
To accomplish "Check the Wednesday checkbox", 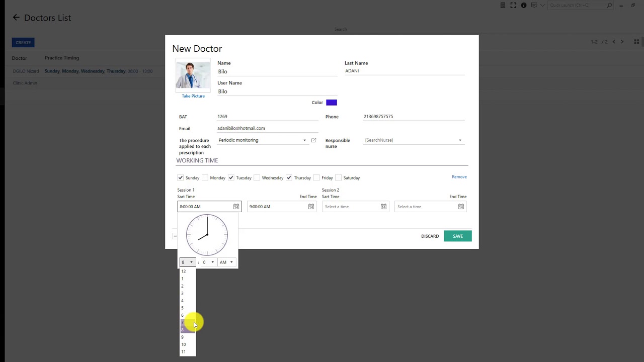I will 257,177.
